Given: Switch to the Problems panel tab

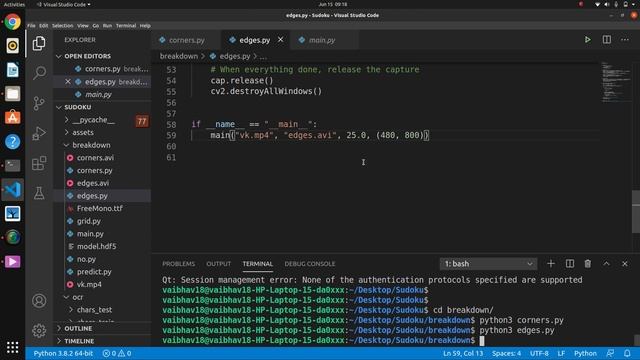Looking at the screenshot, I should pyautogui.click(x=178, y=264).
